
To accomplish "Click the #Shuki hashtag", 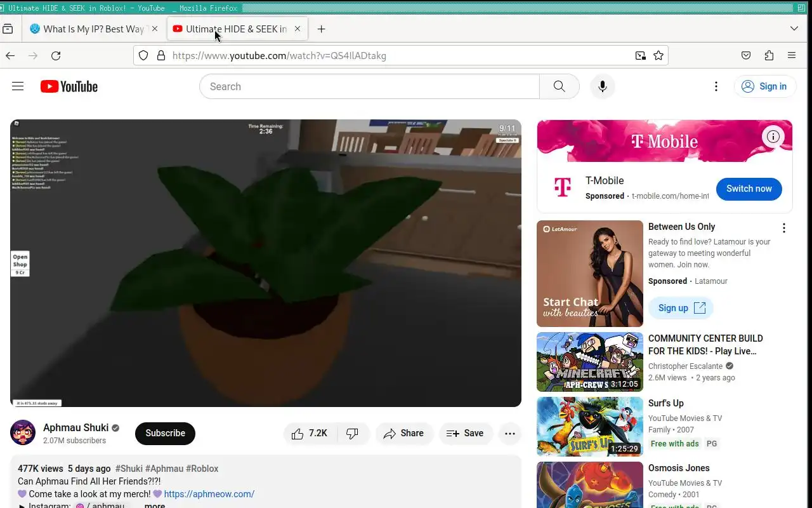I will tap(129, 469).
